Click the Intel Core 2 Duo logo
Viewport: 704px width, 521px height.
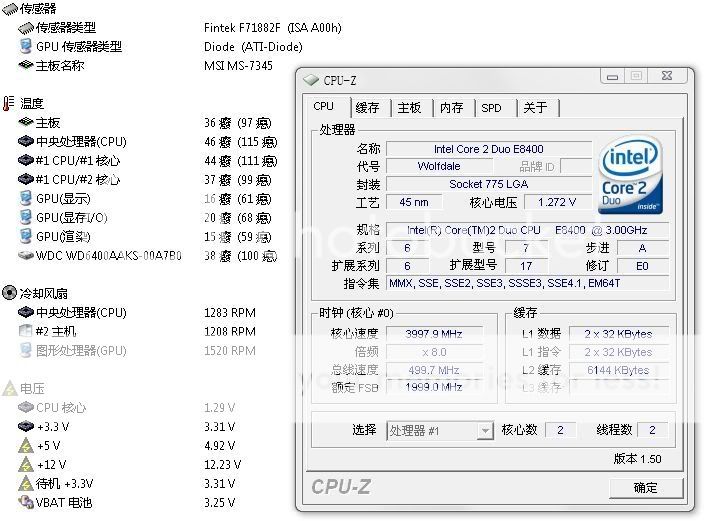(630, 177)
